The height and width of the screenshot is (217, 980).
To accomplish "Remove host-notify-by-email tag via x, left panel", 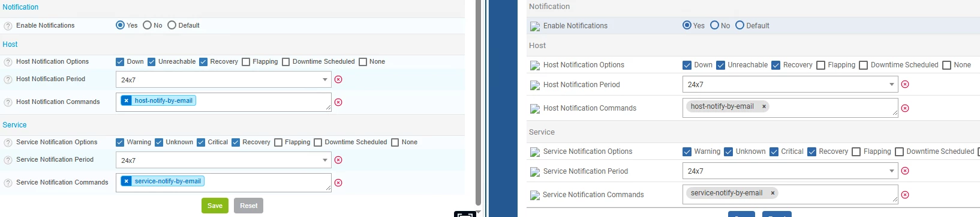I will click(126, 100).
